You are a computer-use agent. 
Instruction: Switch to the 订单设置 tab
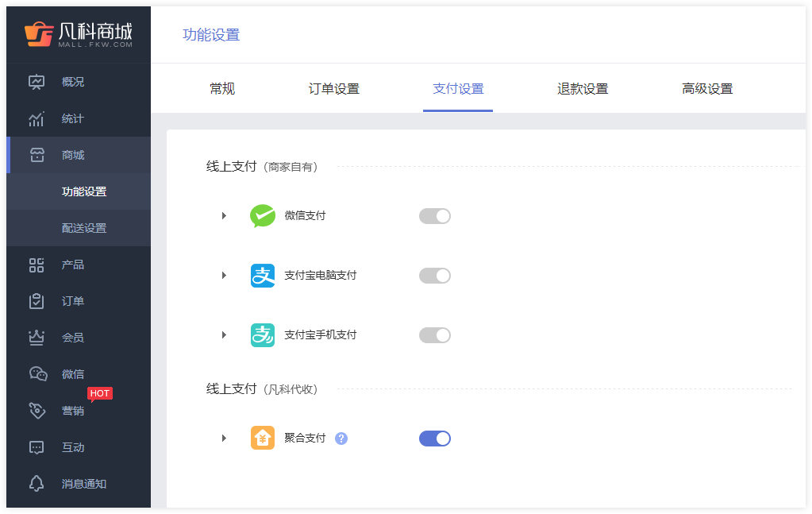334,89
